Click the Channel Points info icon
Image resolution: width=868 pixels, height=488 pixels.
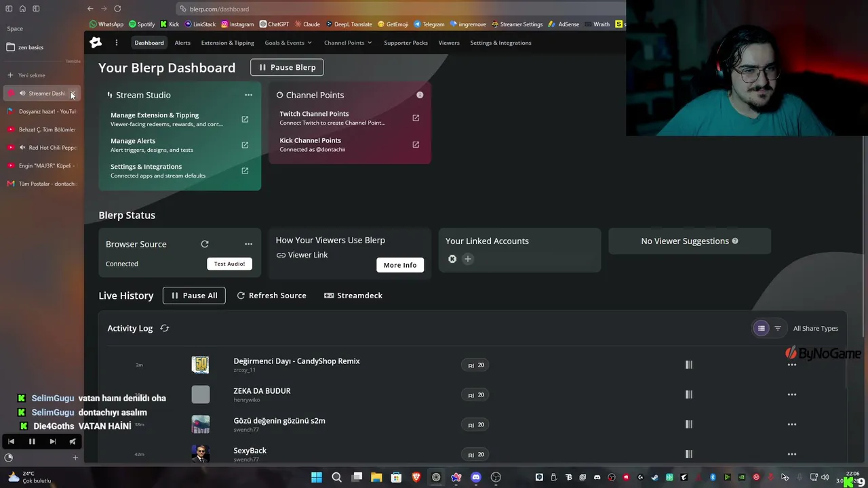(420, 95)
